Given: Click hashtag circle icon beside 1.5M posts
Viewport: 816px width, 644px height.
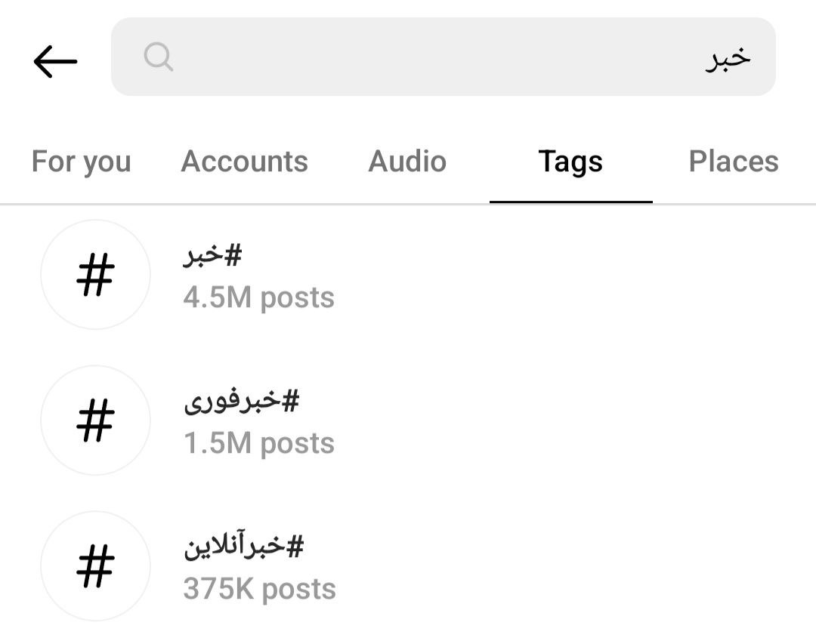Looking at the screenshot, I should coord(96,421).
